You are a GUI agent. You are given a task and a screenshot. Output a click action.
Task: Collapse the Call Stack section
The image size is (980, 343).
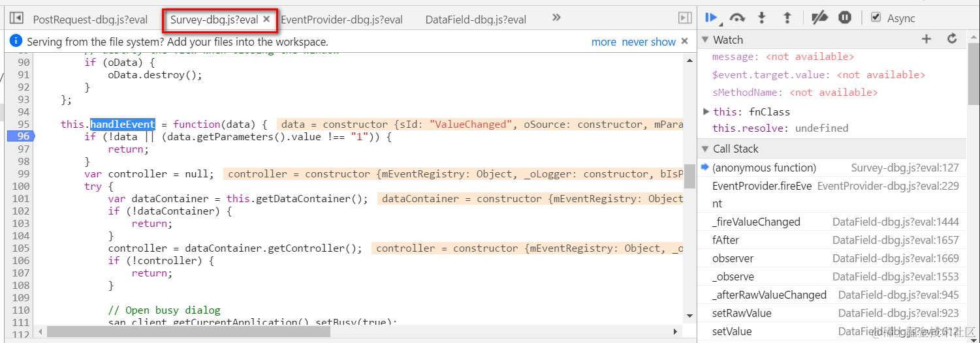(x=705, y=149)
